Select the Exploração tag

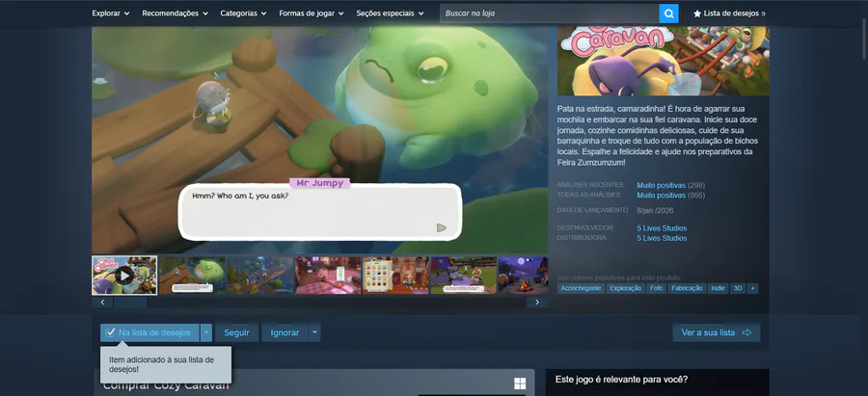tap(625, 288)
